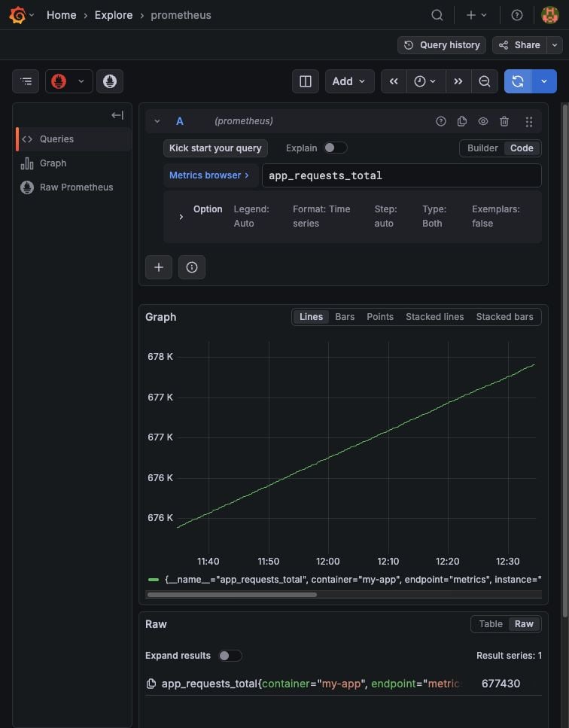The width and height of the screenshot is (569, 728).
Task: Open the auto-refresh interval dropdown
Action: 544,81
